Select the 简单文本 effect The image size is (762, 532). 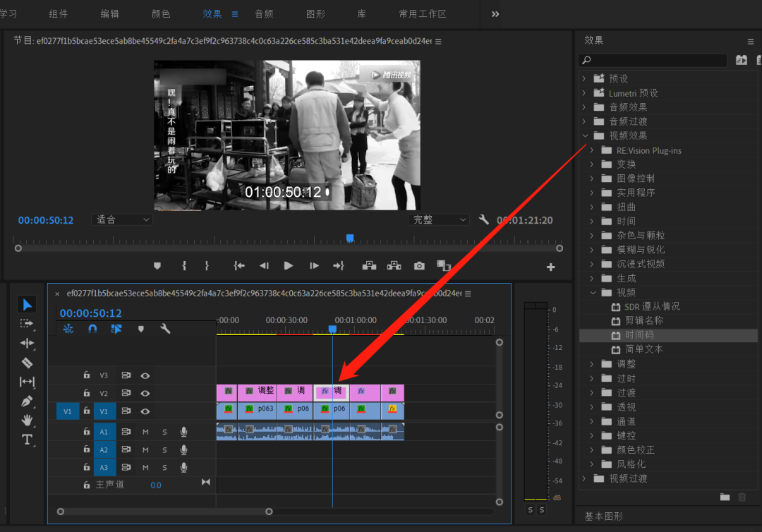(x=643, y=349)
